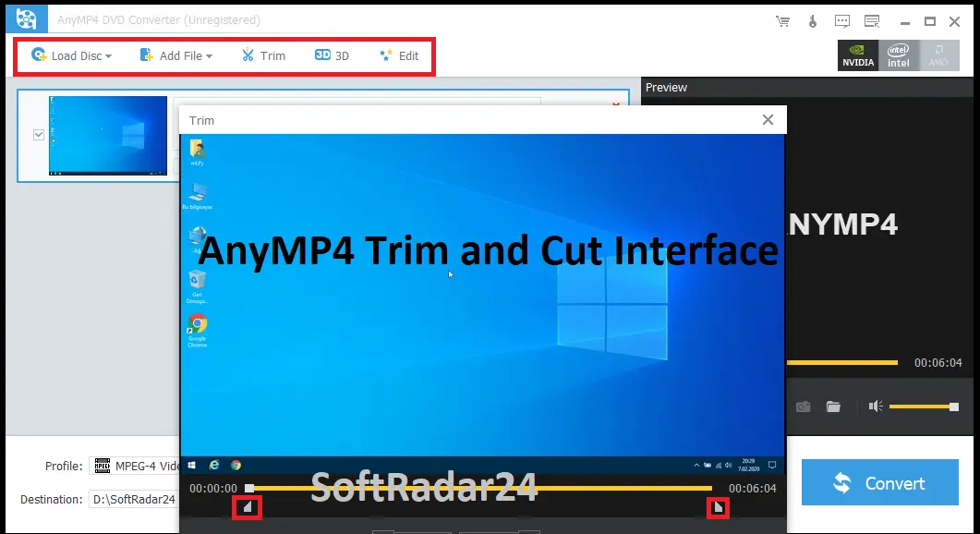980x534 pixels.
Task: Click the preview playback progress bar
Action: (841, 363)
